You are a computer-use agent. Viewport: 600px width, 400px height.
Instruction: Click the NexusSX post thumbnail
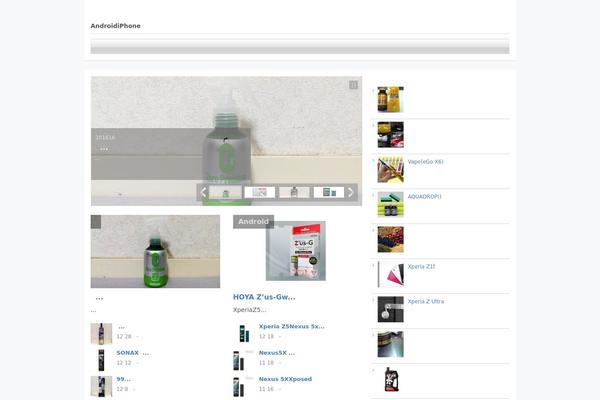[x=244, y=360]
